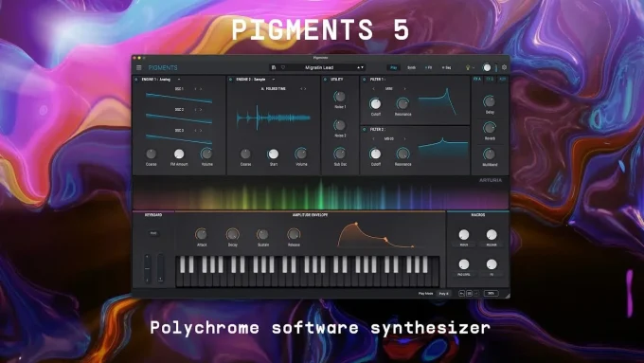Click the Filter 1 Cutoff knob
The height and width of the screenshot is (363, 644).
point(375,103)
